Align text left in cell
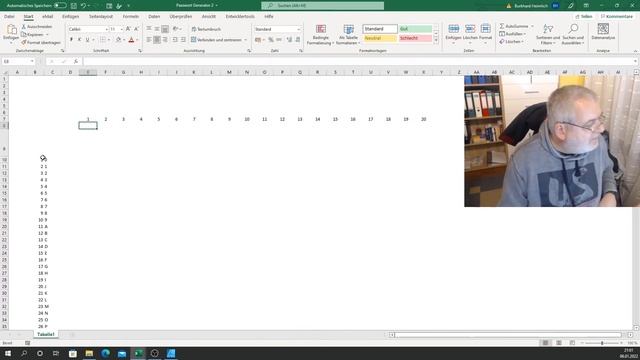 [x=149, y=40]
